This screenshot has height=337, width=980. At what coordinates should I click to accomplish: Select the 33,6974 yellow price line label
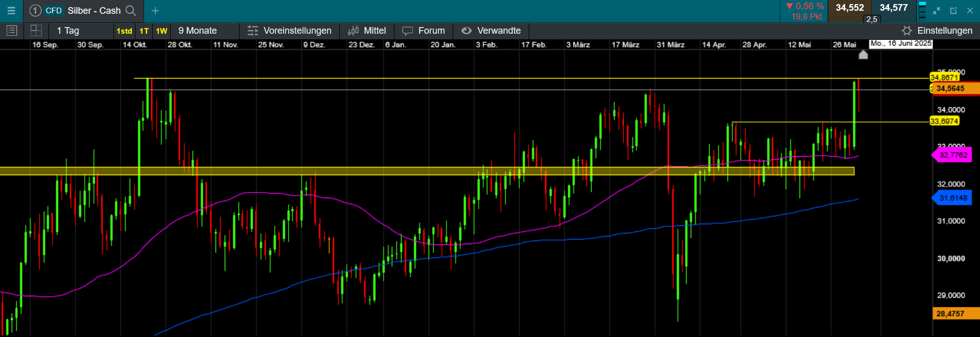click(x=944, y=121)
